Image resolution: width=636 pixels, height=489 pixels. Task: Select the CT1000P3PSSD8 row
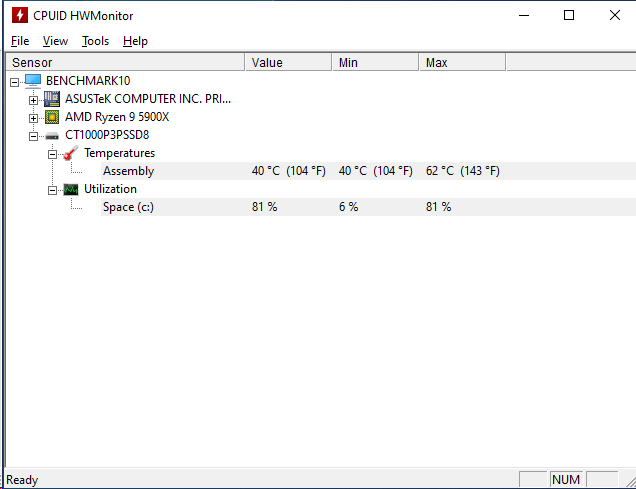[107, 135]
